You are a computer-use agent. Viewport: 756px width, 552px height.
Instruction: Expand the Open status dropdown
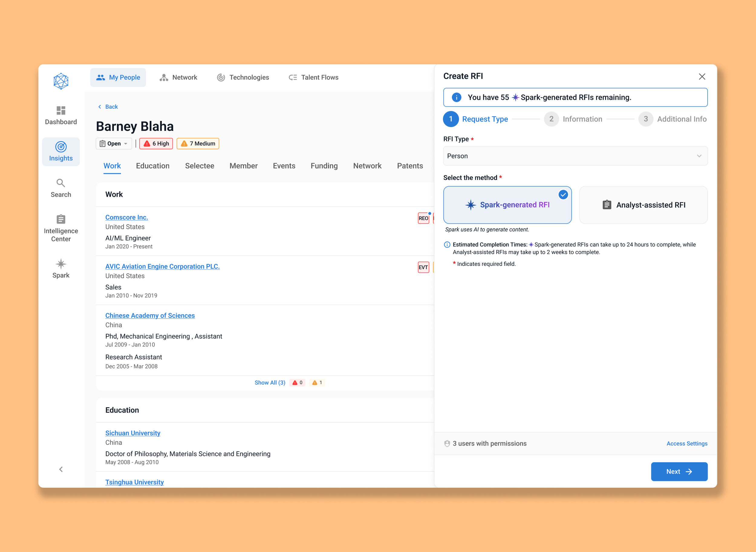(x=114, y=144)
